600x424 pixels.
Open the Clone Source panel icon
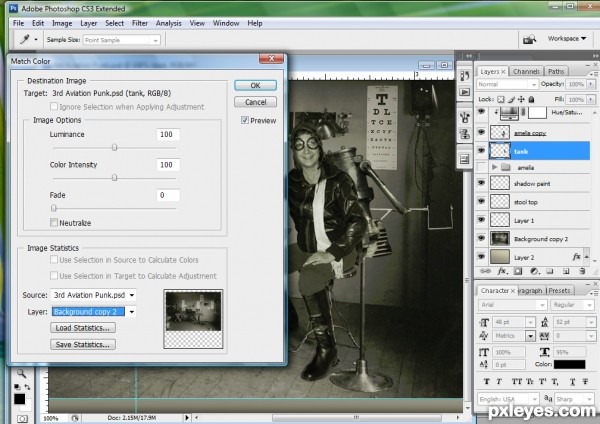[x=465, y=134]
